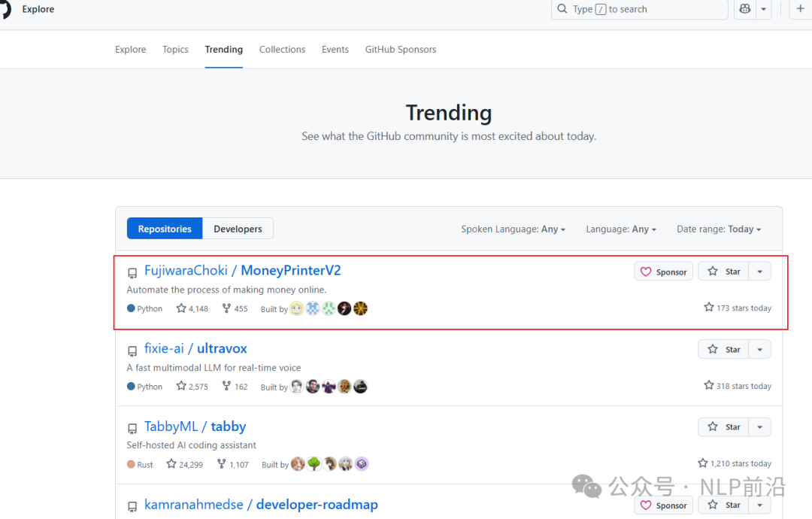The width and height of the screenshot is (812, 519).
Task: Open fixie-ai / ultravox repository link
Action: [x=195, y=348]
